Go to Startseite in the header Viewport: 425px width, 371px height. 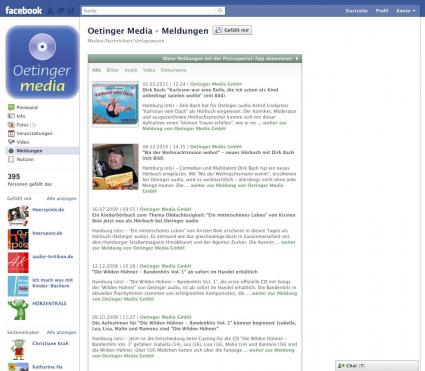pos(356,11)
